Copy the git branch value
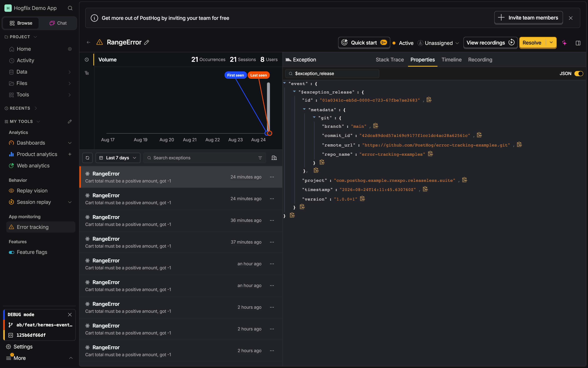The width and height of the screenshot is (588, 368). tap(376, 126)
